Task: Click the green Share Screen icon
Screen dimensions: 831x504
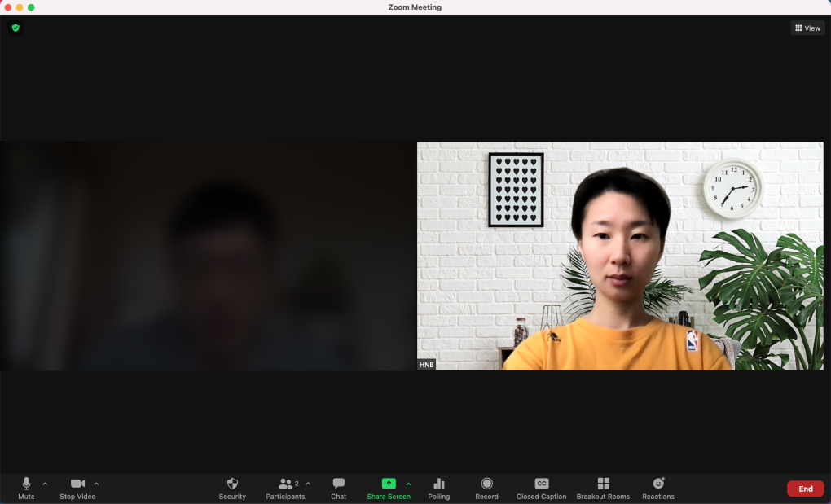Action: point(389,484)
